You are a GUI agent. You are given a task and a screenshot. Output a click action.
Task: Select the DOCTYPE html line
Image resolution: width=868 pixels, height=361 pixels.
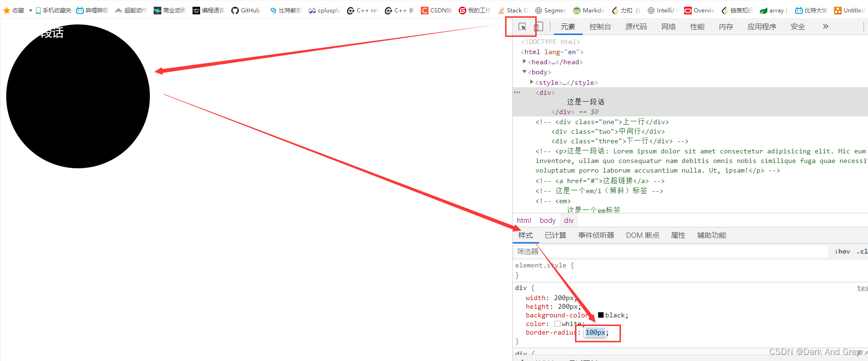point(551,42)
